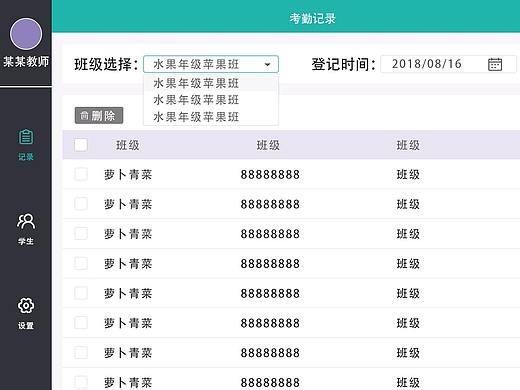Click 班级 cell in the first row

408,175
